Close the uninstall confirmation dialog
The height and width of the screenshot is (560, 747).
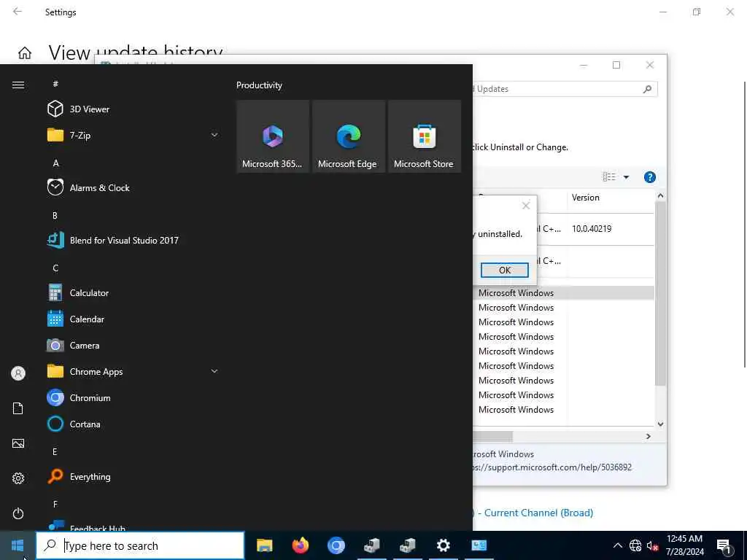point(526,206)
